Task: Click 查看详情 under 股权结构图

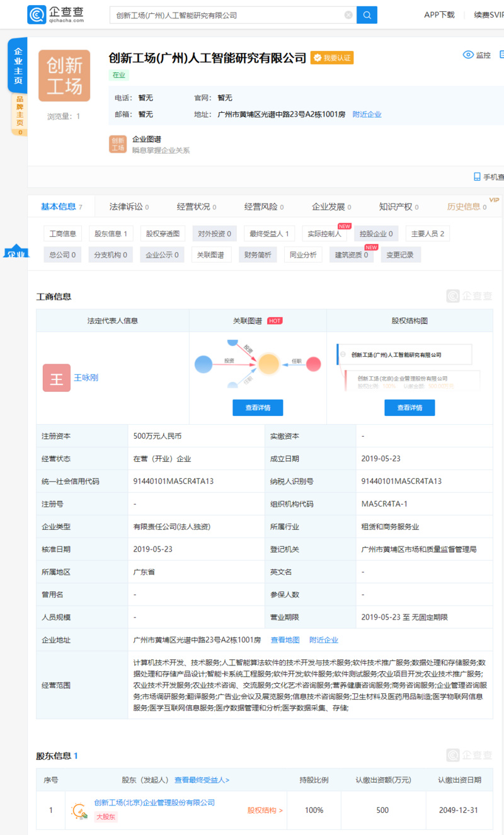Action: pyautogui.click(x=409, y=408)
